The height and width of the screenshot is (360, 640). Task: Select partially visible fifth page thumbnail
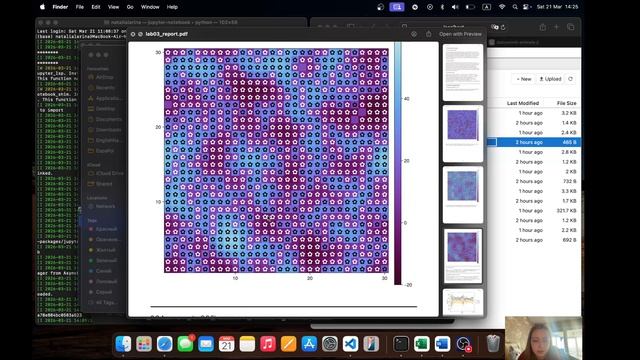463,302
